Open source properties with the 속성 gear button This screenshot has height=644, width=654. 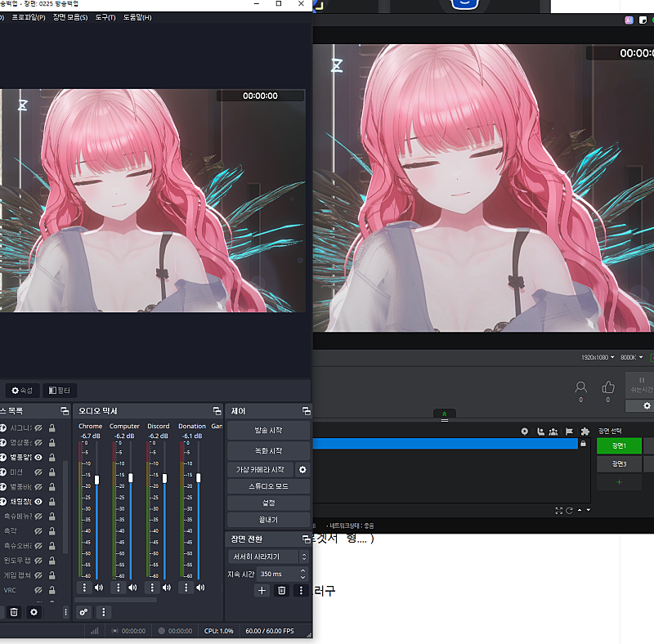[22, 391]
